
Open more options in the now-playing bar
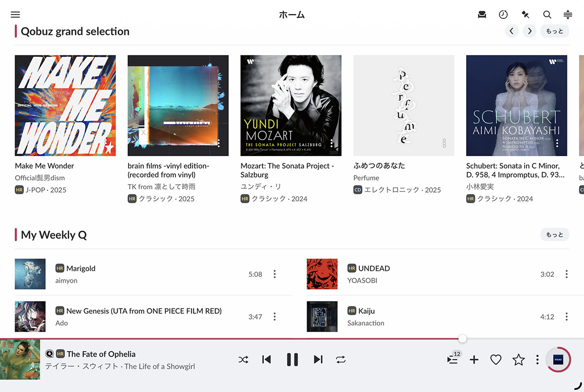pos(537,359)
